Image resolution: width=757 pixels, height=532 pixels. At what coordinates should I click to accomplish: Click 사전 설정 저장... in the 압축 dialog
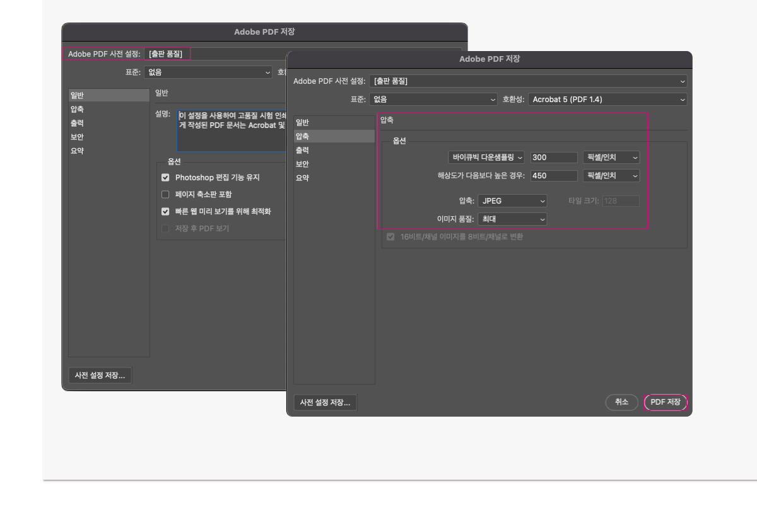click(x=326, y=403)
